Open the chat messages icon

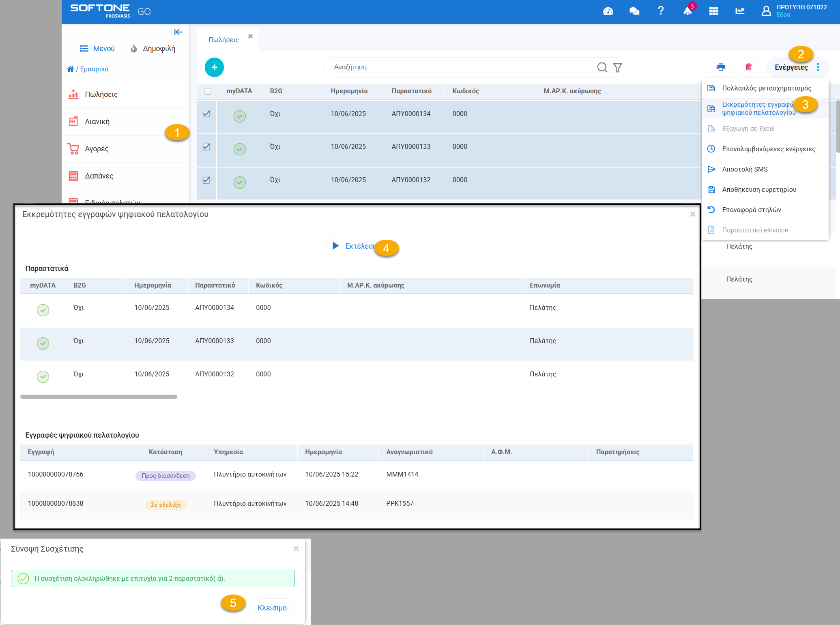click(x=634, y=11)
